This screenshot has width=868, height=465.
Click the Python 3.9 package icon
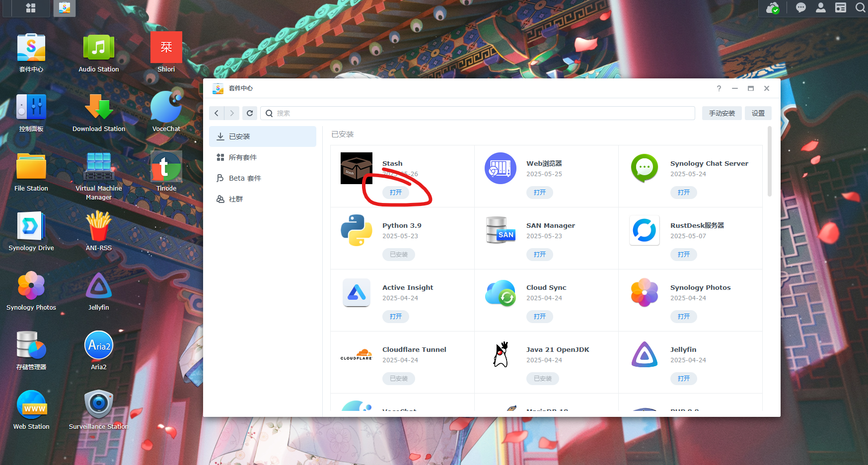point(357,230)
